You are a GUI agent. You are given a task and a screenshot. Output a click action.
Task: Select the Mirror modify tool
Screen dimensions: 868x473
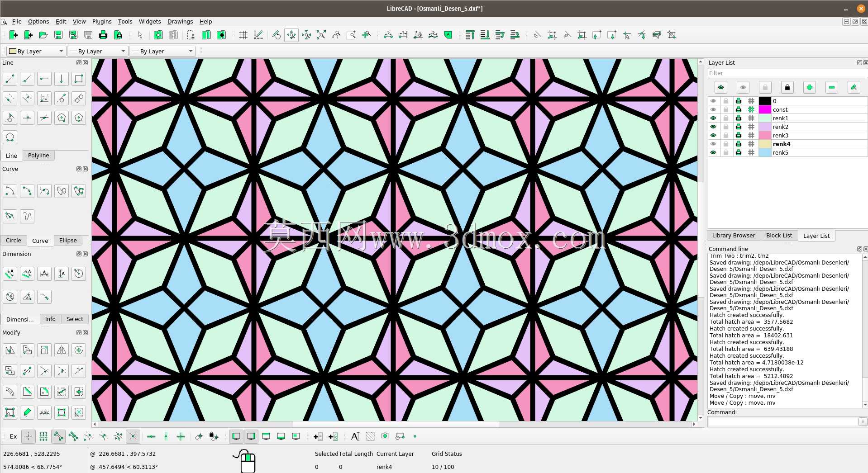tap(62, 350)
